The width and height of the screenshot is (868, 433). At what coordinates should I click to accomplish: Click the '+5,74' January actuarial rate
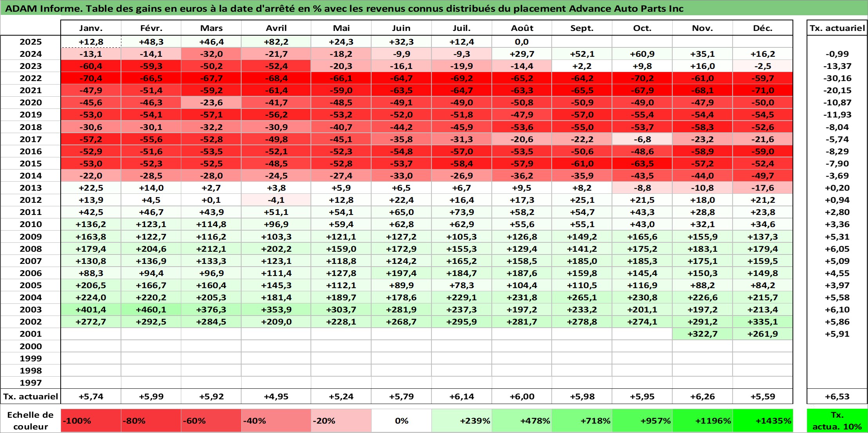pos(91,396)
